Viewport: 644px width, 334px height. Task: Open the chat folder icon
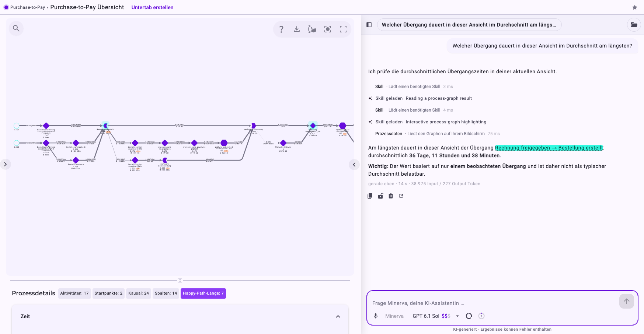[634, 25]
